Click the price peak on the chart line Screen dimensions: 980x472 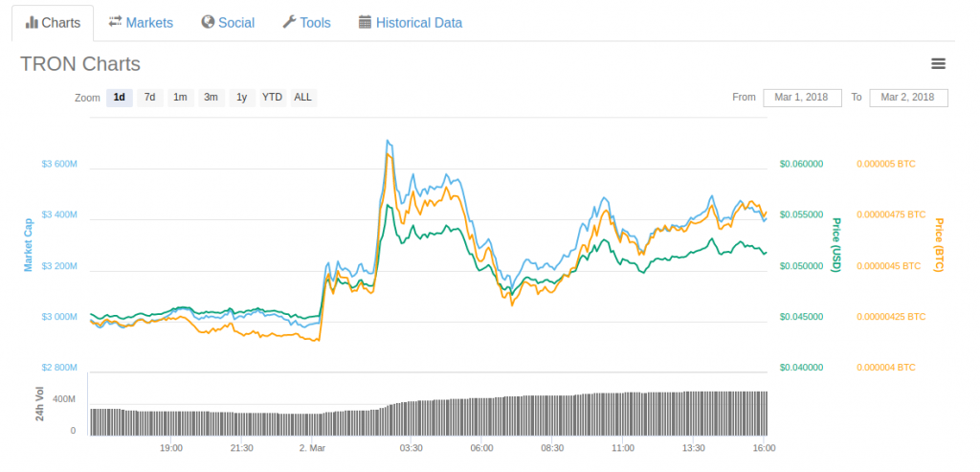[388, 141]
